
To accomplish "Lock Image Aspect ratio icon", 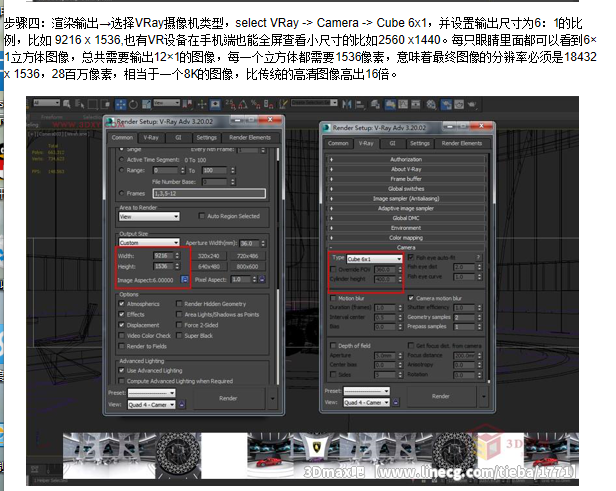I will 184,279.
